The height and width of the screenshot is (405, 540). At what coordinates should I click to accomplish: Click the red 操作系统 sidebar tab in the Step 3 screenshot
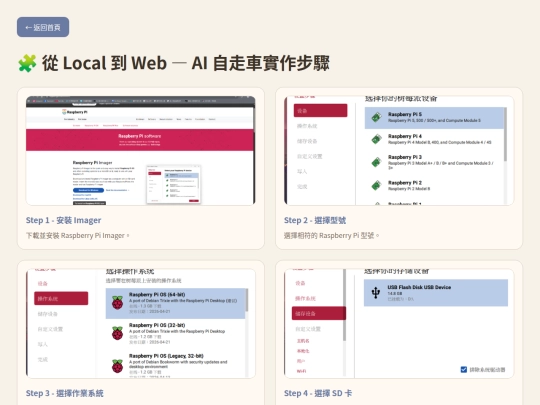tap(61, 298)
